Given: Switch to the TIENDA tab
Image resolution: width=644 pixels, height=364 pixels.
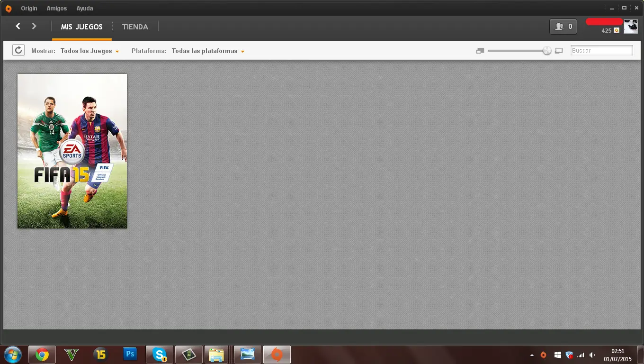Looking at the screenshot, I should [135, 27].
